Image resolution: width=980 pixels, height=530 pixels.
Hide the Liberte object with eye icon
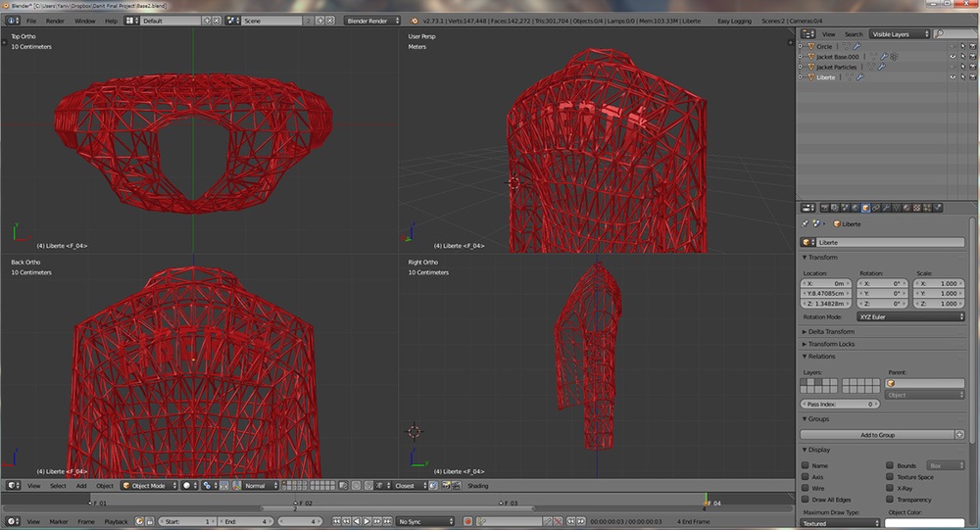951,77
